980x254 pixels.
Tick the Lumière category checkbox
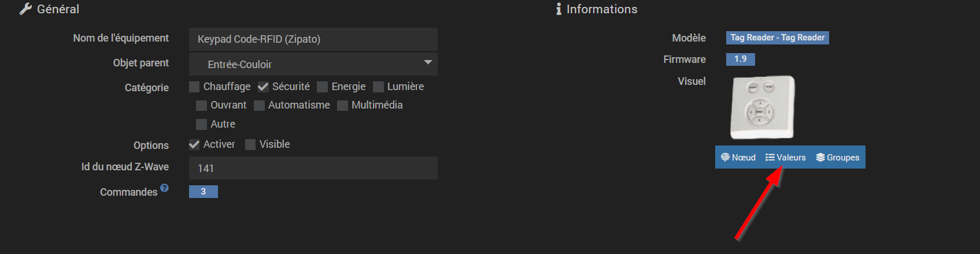[x=378, y=87]
